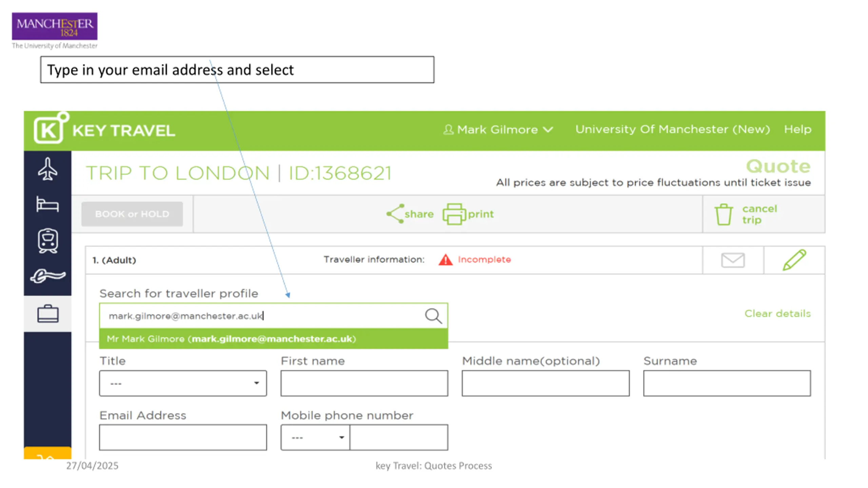Screen dimensions: 868x488
Task: Select the hotel bed icon in sidebar
Action: pyautogui.click(x=47, y=204)
